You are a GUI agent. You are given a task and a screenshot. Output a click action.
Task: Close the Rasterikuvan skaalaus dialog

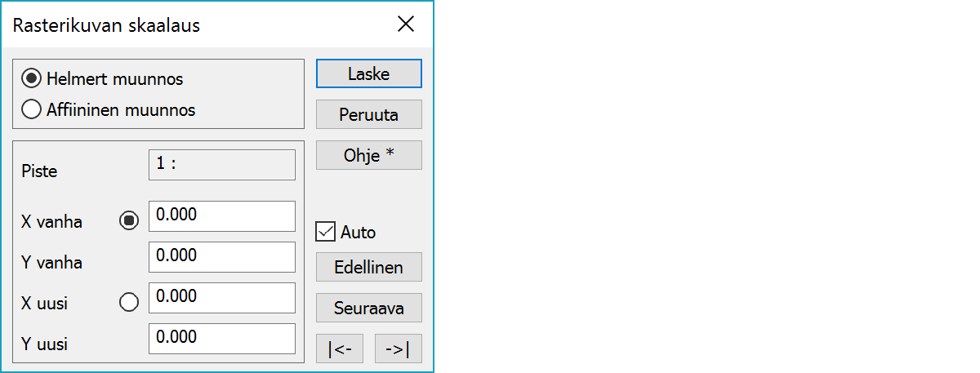coord(406,24)
